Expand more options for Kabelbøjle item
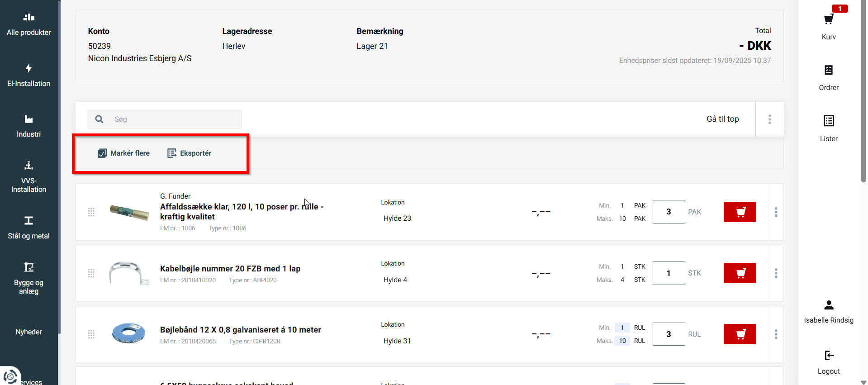868x385 pixels. [776, 273]
